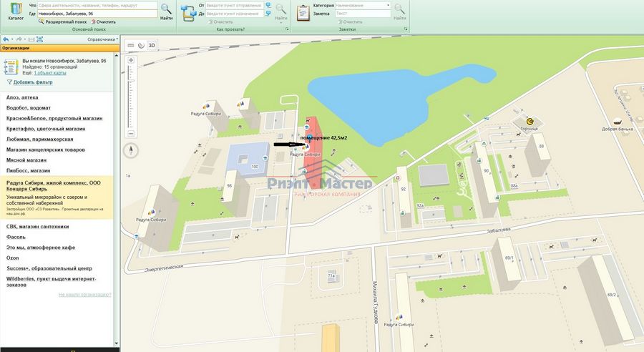Click the compass rotation control
Image resolution: width=644 pixels, height=352 pixels.
pos(131,151)
